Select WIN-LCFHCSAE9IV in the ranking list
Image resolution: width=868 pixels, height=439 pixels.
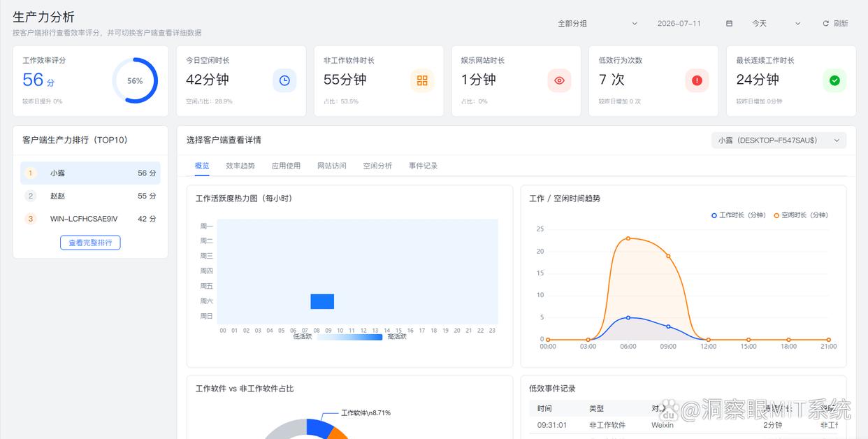pyautogui.click(x=90, y=219)
